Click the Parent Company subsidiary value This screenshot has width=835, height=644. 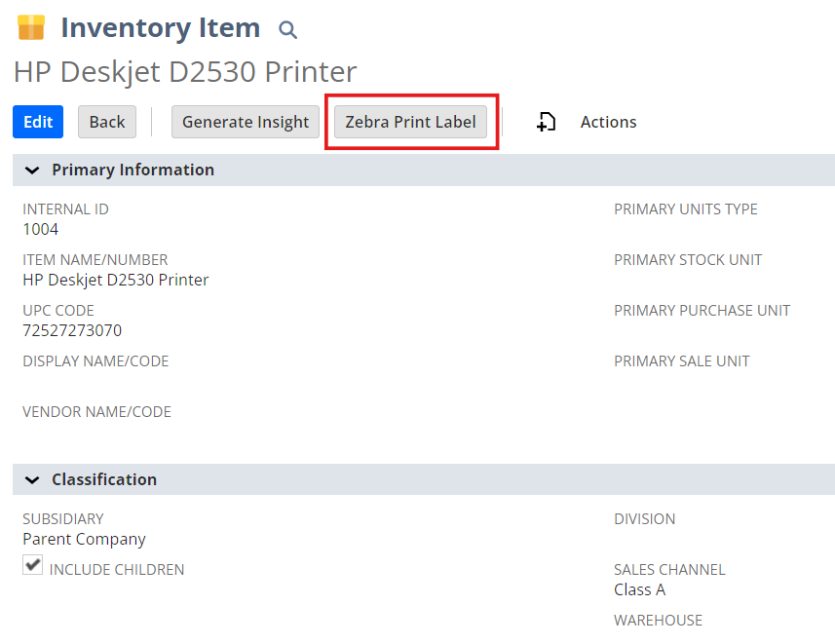[84, 539]
